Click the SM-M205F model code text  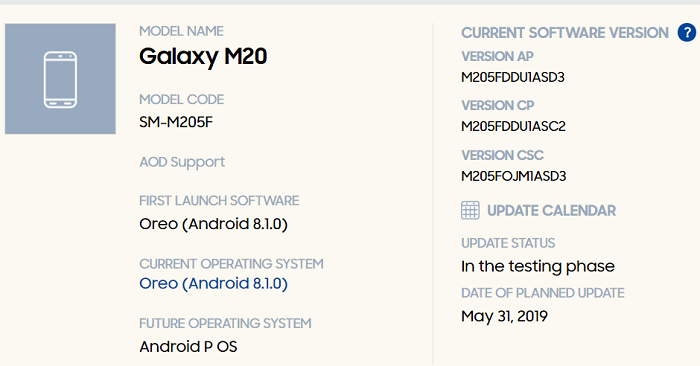pos(176,122)
